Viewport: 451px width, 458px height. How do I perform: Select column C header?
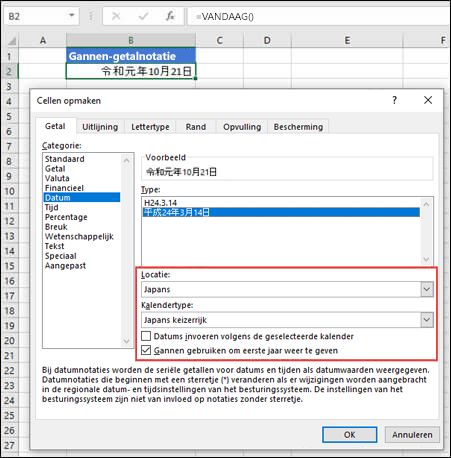pyautogui.click(x=219, y=40)
